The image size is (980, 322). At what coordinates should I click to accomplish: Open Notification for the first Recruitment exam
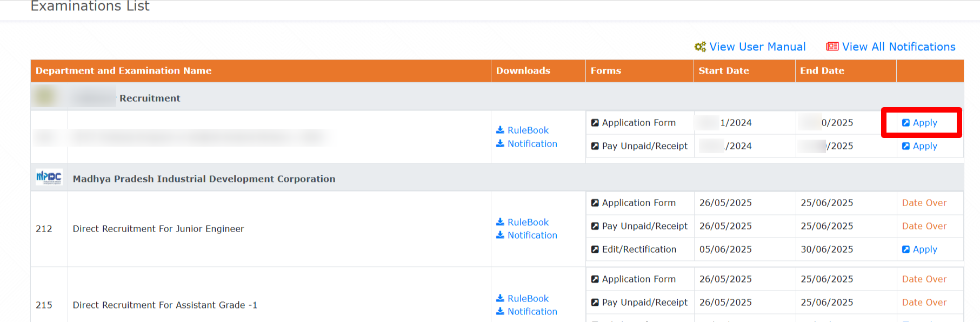click(x=532, y=144)
